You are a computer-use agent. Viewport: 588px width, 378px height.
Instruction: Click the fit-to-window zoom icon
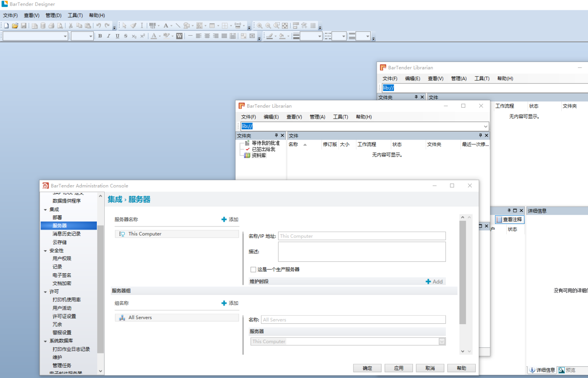point(285,26)
